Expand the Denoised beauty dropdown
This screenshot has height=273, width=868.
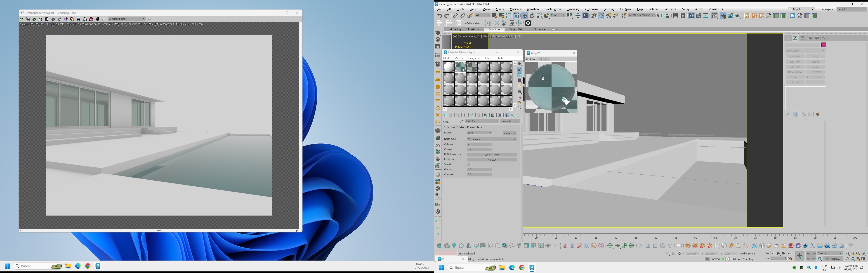126,19
